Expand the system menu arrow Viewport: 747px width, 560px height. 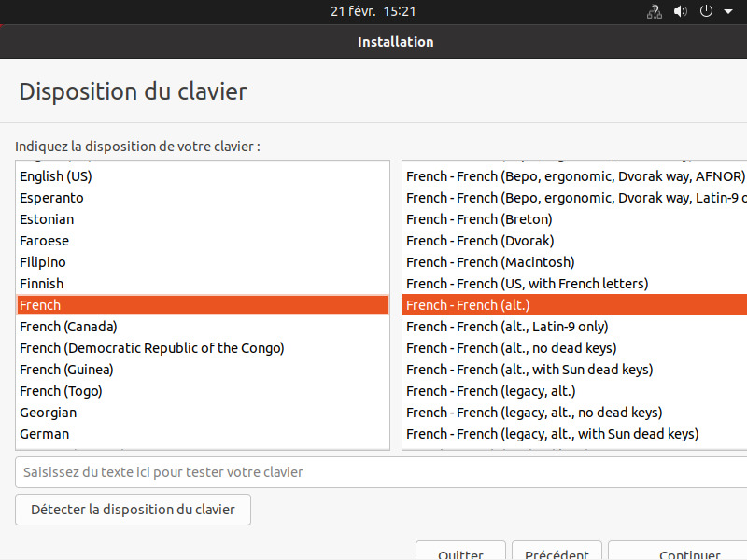coord(728,12)
